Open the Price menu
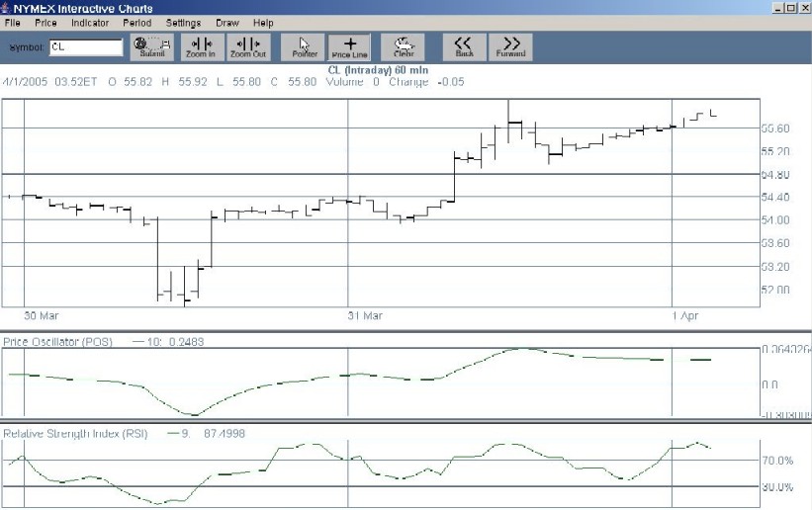 (45, 23)
